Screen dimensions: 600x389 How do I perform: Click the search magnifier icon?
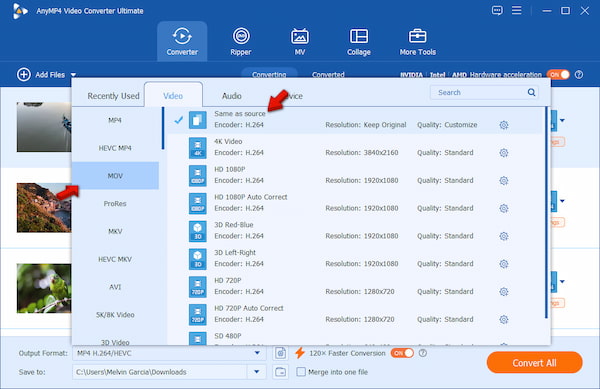(531, 92)
